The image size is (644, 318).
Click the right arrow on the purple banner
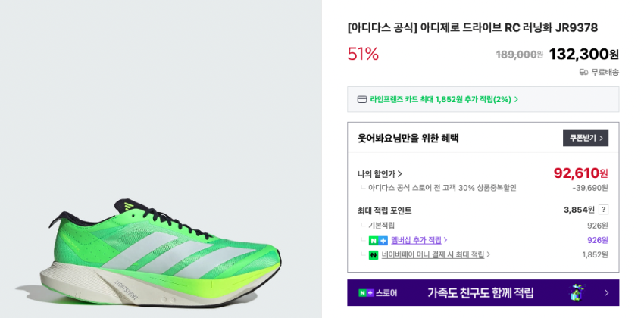606,293
